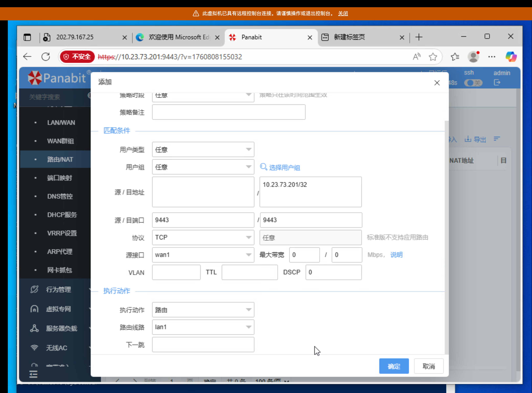Open the 路由线路 lan1 dropdown

(203, 327)
